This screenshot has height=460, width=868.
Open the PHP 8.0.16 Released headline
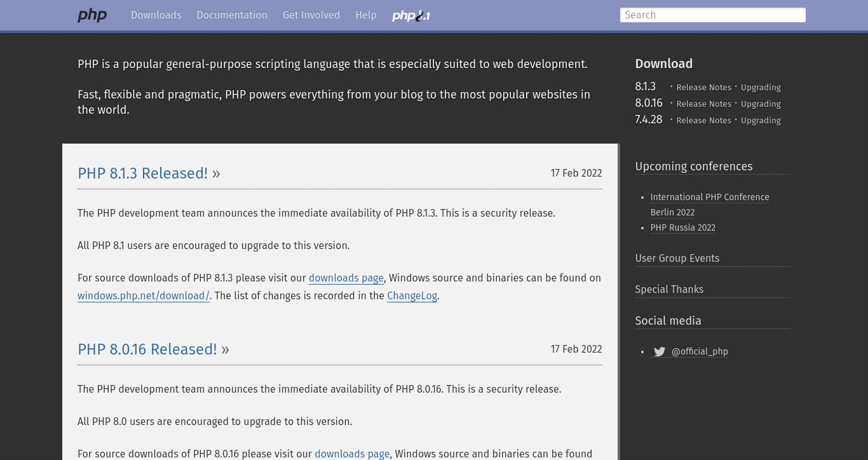[x=147, y=349]
